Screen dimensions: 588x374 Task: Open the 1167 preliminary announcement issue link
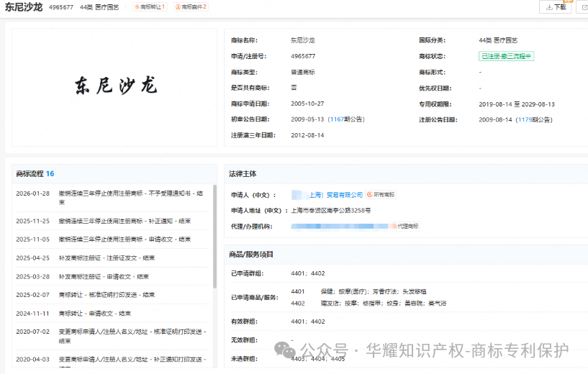click(x=337, y=119)
